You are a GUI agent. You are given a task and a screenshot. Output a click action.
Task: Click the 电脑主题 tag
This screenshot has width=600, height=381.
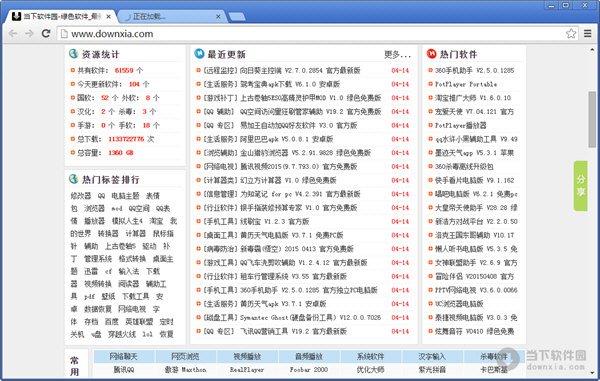click(126, 196)
